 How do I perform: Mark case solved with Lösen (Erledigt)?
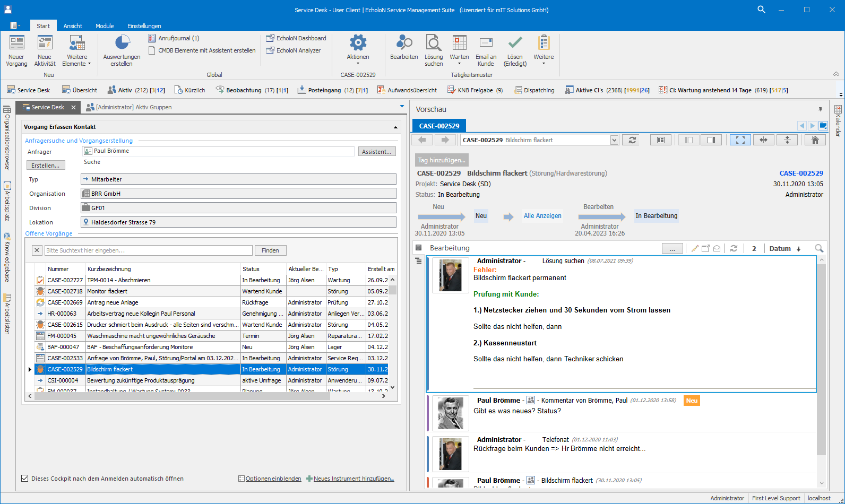click(515, 51)
